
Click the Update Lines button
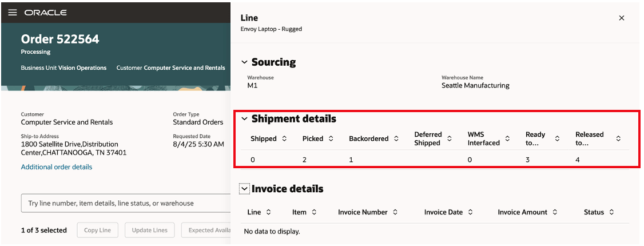pyautogui.click(x=149, y=230)
